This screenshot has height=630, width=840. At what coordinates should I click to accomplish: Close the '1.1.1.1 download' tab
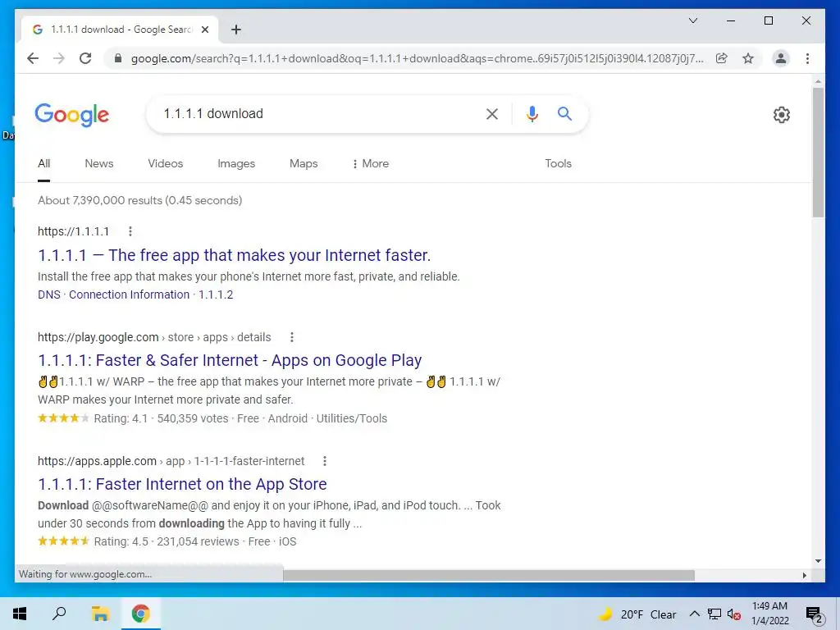204,30
